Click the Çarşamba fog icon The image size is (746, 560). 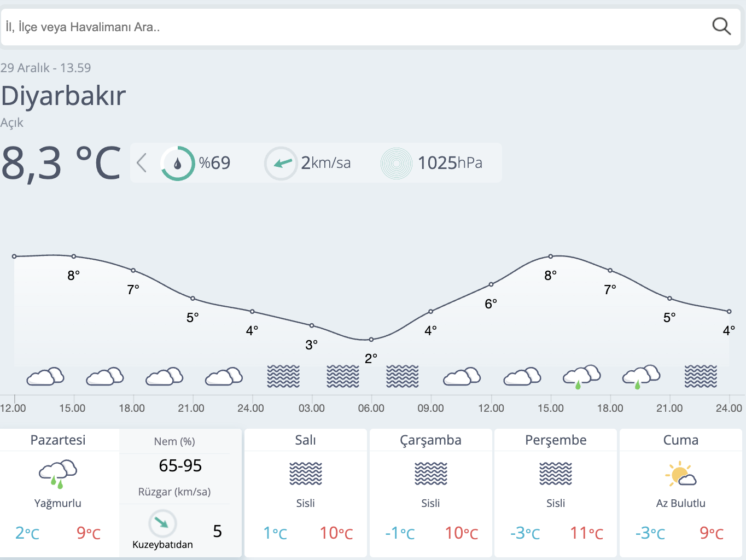(x=431, y=474)
